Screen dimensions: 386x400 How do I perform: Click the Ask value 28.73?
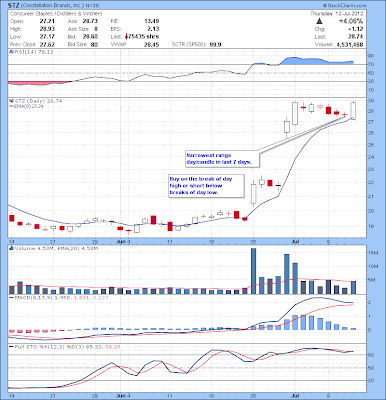click(x=90, y=21)
